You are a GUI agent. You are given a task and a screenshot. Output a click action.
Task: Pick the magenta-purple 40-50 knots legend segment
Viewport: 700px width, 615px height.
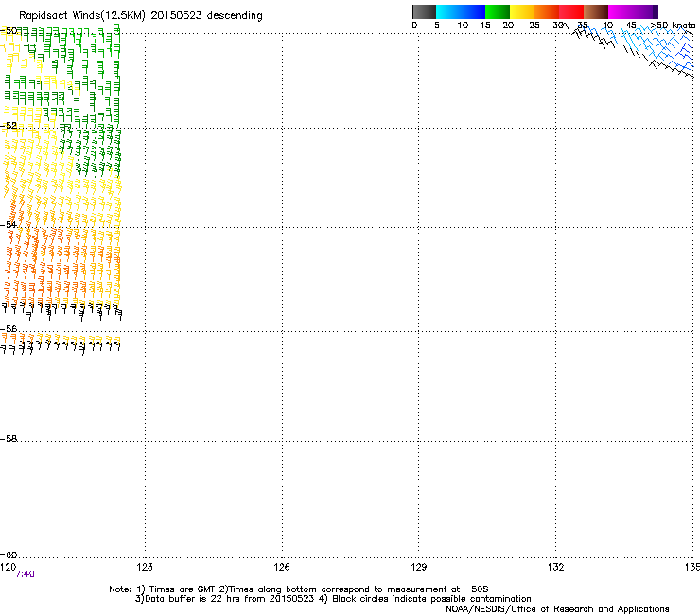tap(633, 11)
